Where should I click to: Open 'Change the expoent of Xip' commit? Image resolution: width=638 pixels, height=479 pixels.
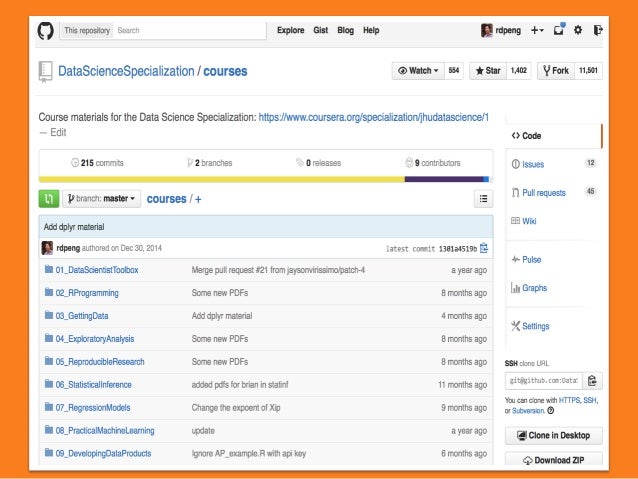click(236, 407)
